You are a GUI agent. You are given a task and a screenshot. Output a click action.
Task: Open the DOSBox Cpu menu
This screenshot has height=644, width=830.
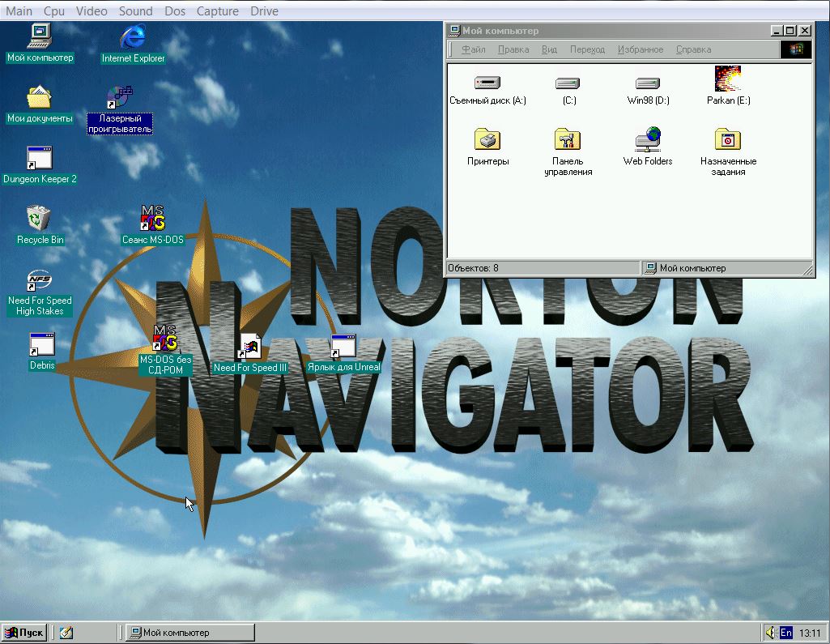click(x=54, y=11)
